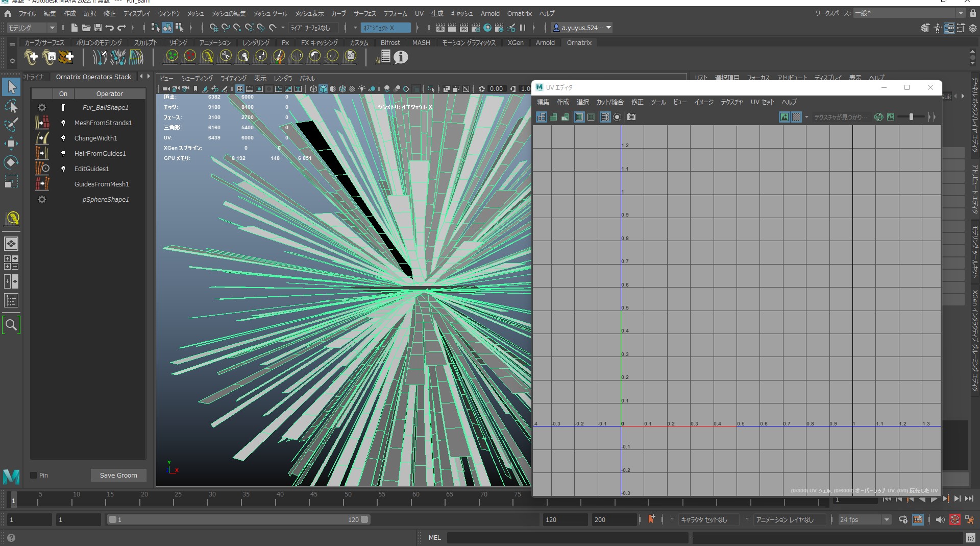The height and width of the screenshot is (546, 980).
Task: Click the Save Groom button
Action: (x=118, y=475)
